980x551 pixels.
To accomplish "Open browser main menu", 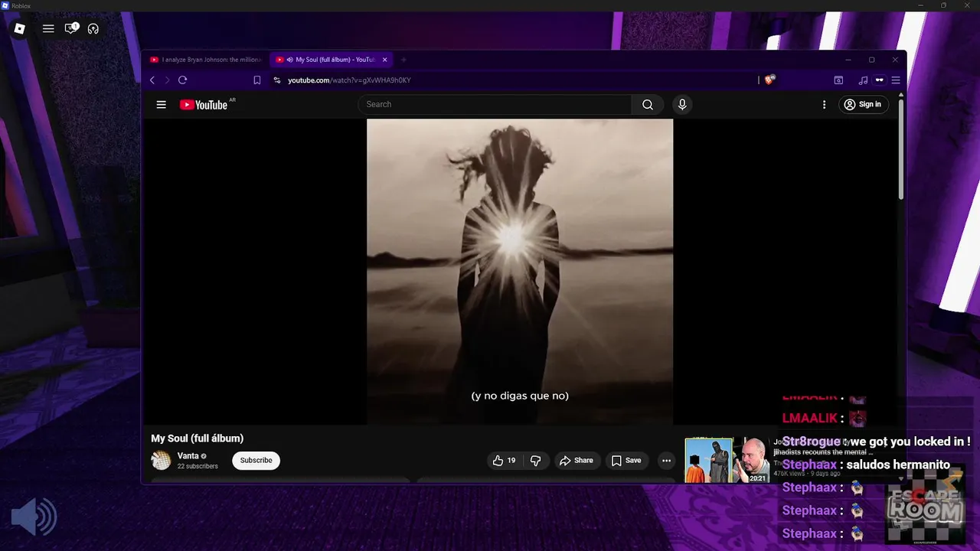I will pyautogui.click(x=895, y=80).
